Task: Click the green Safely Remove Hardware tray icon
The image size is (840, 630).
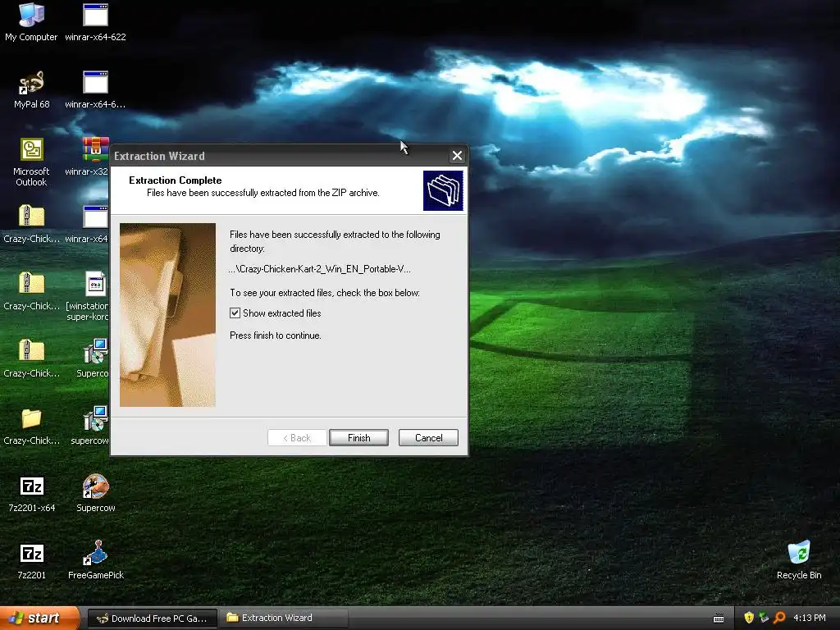Action: [x=764, y=618]
